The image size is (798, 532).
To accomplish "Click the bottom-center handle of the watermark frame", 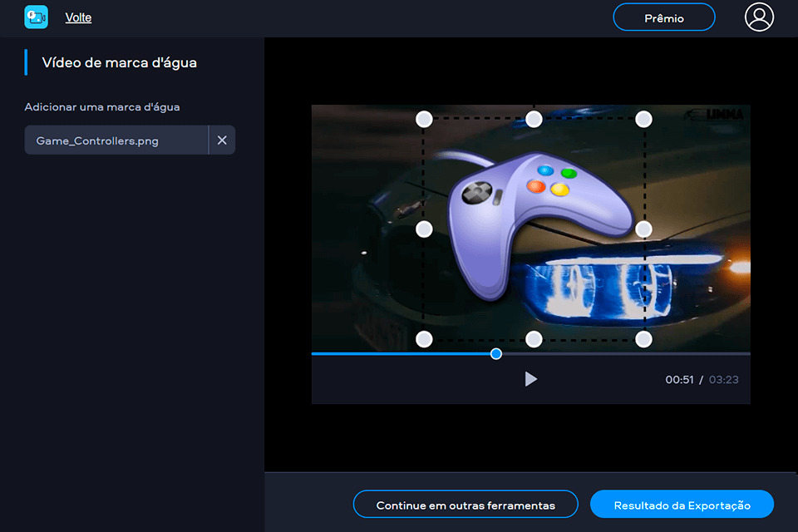I will point(534,338).
